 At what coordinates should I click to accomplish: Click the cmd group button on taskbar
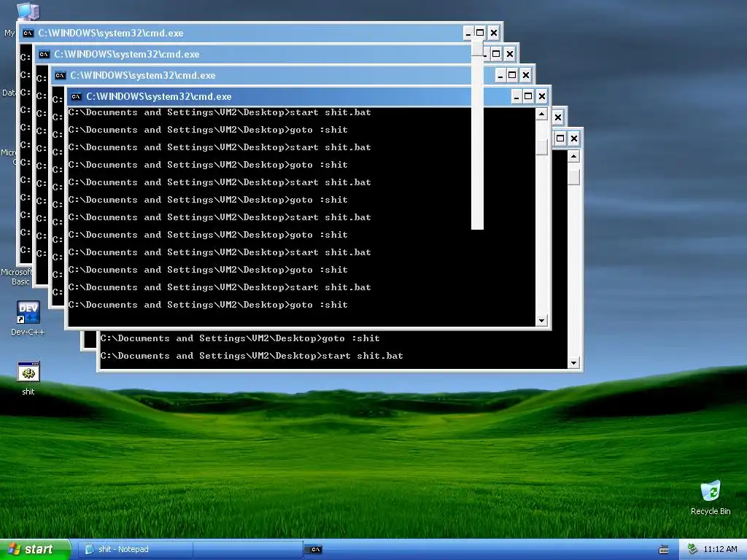coord(315,550)
